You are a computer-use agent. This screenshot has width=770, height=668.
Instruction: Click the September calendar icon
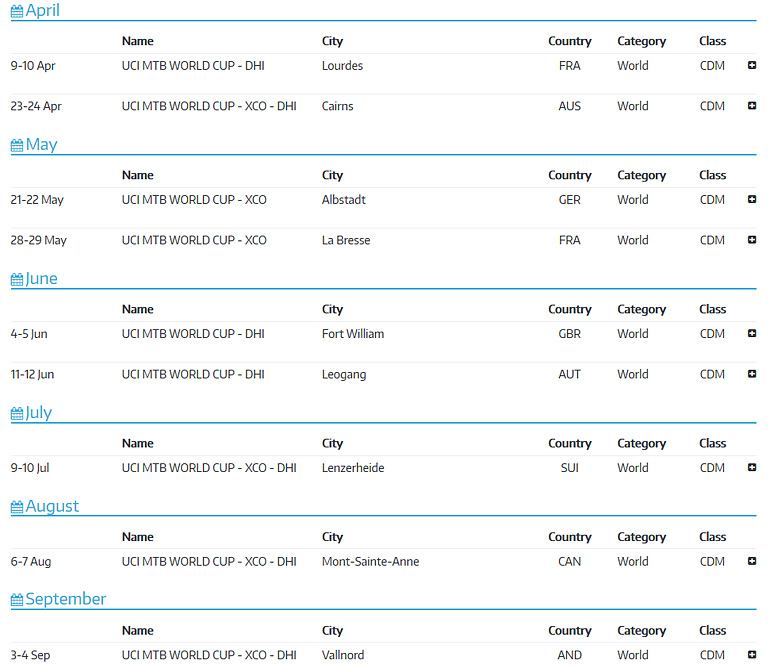coord(17,600)
